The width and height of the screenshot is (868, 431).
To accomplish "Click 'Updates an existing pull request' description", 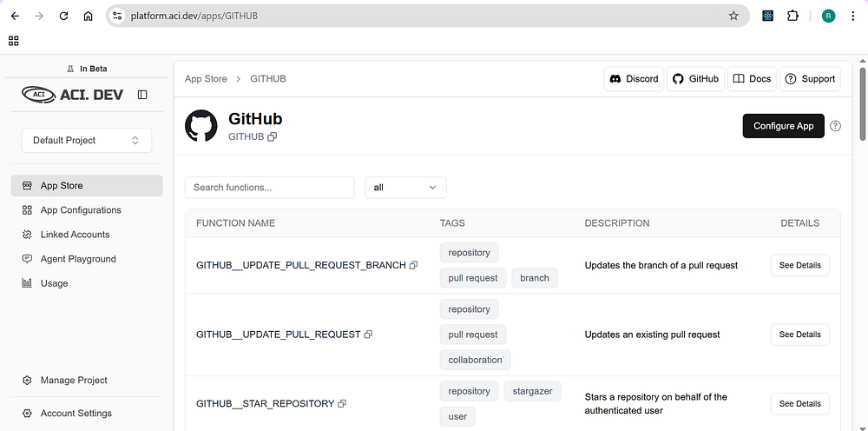I will [x=653, y=335].
